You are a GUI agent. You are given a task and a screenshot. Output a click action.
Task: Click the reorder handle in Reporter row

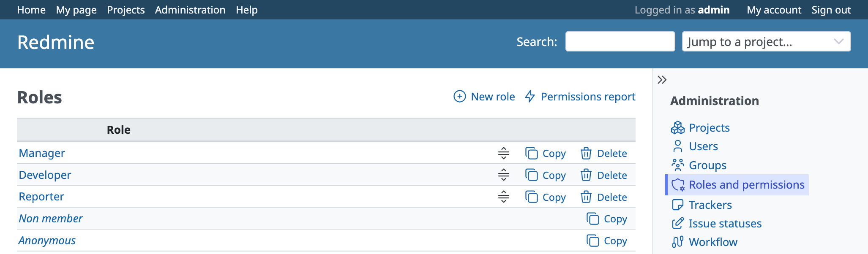click(503, 197)
